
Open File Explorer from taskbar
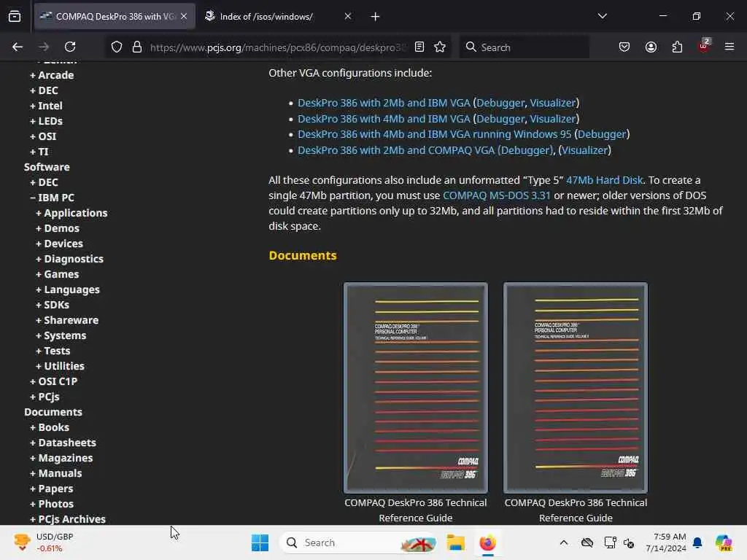[x=455, y=542]
